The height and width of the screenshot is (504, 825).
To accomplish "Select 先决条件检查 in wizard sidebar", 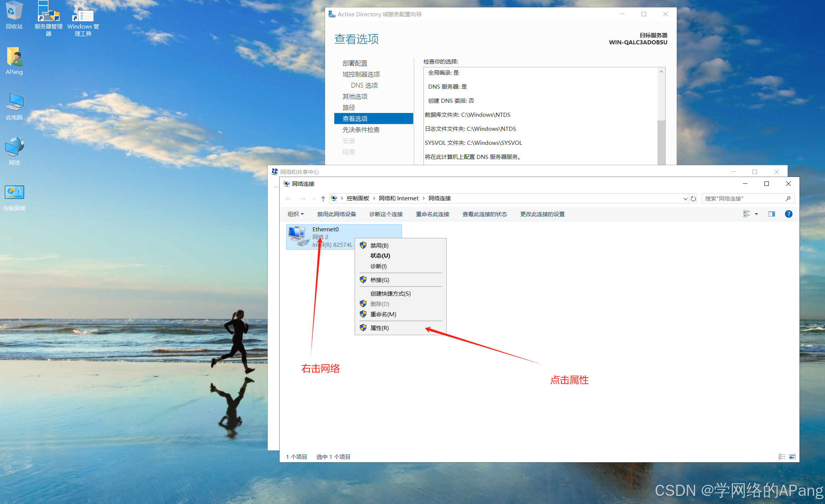I will (x=361, y=130).
